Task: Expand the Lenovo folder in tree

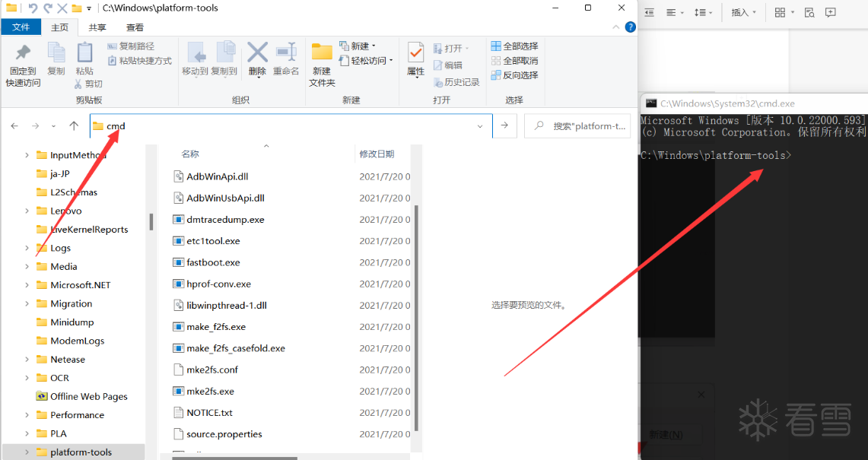Action: [27, 211]
